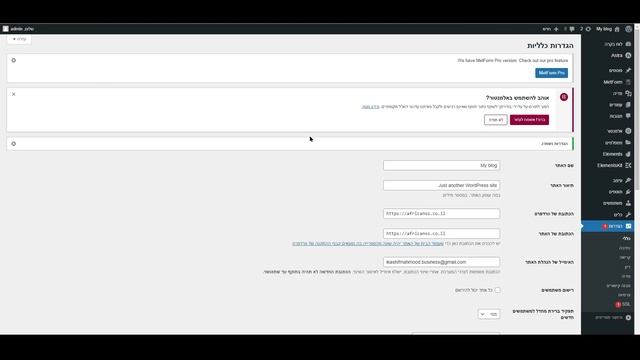Select the Privacy settings submenu item
This screenshot has height=360, width=640.
(624, 295)
